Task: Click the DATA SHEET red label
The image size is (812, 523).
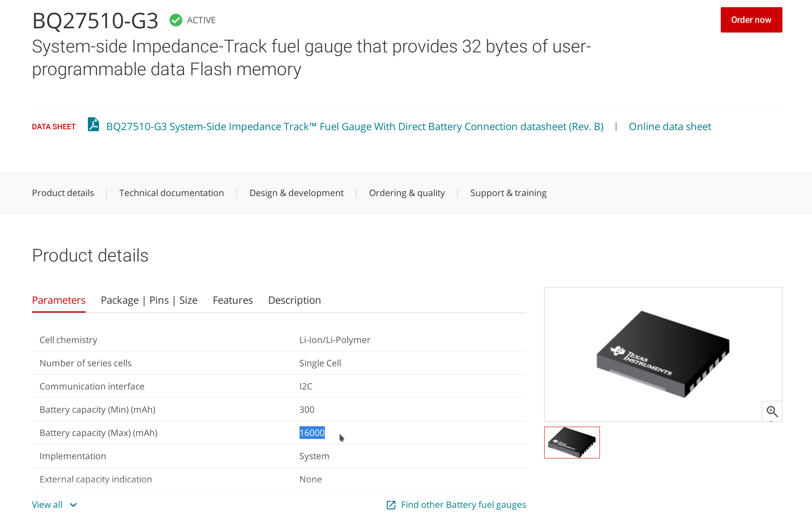Action: [x=54, y=127]
